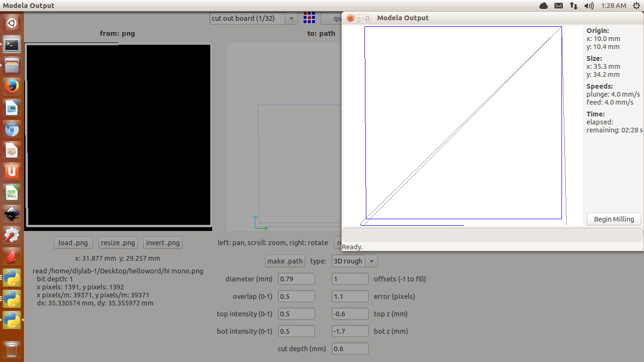
Task: Click the bot intensity (0-1) field
Action: (x=297, y=331)
